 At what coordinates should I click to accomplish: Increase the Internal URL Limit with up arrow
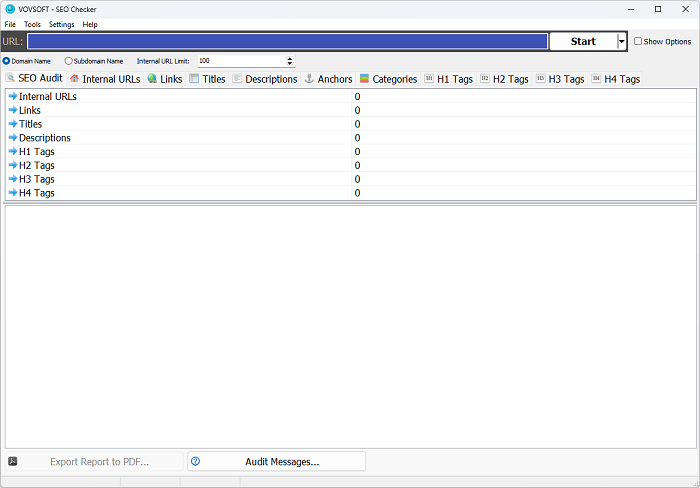pyautogui.click(x=290, y=58)
